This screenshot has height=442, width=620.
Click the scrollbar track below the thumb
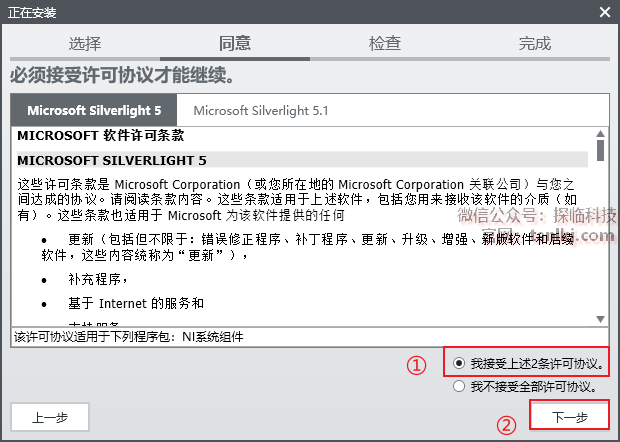tap(601, 237)
